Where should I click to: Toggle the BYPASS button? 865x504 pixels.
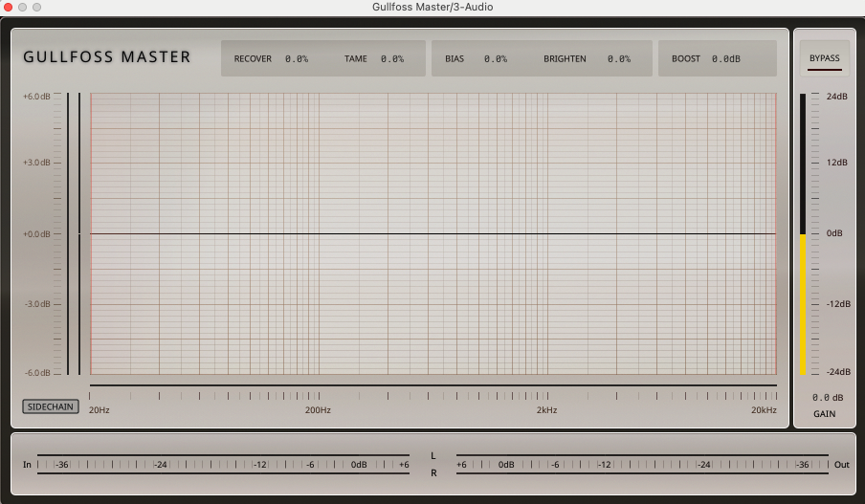coord(824,58)
